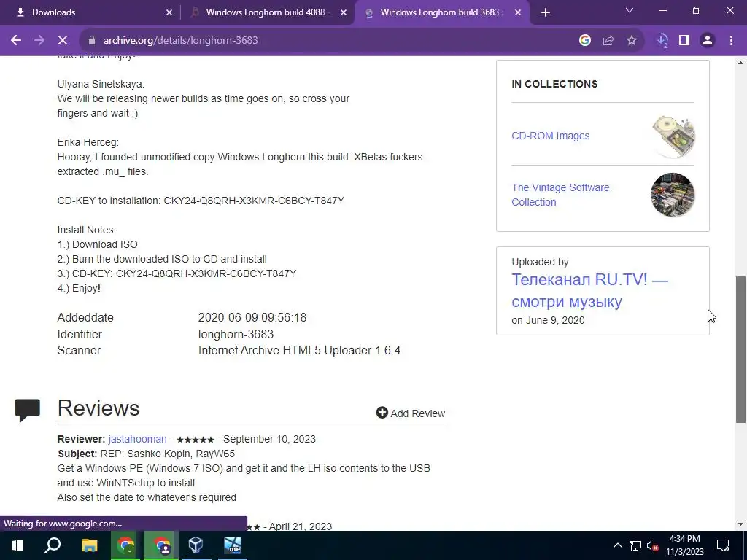Click the CD-ROM Images thumbnail
The height and width of the screenshot is (560, 747).
(673, 136)
